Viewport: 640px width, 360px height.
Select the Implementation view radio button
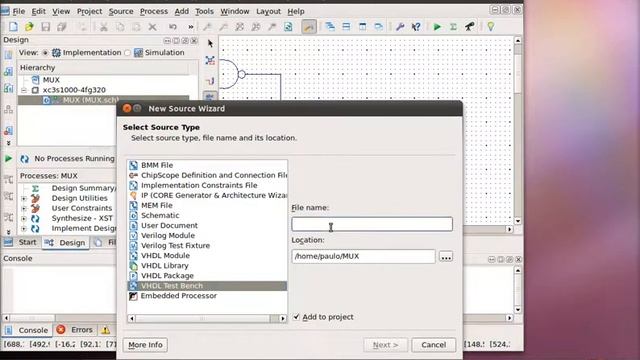(45, 53)
